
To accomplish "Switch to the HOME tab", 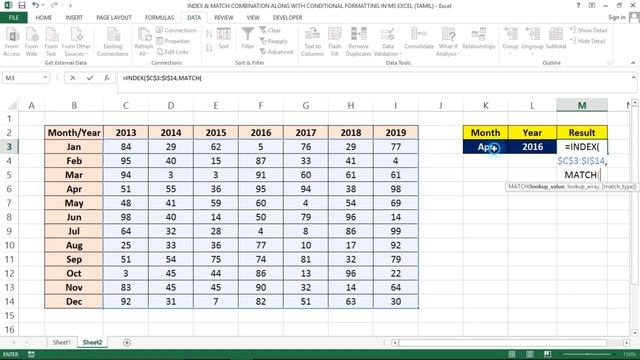I will [44, 18].
